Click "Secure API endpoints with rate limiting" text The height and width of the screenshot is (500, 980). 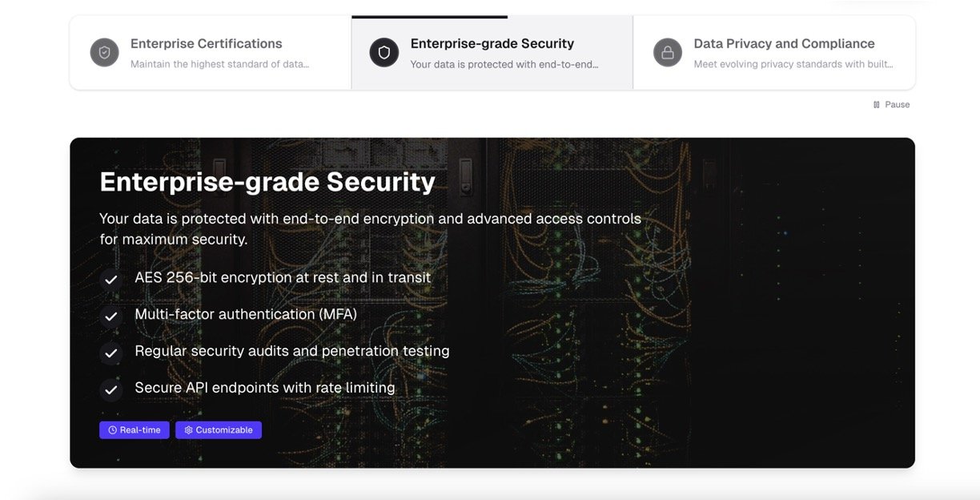(x=265, y=388)
